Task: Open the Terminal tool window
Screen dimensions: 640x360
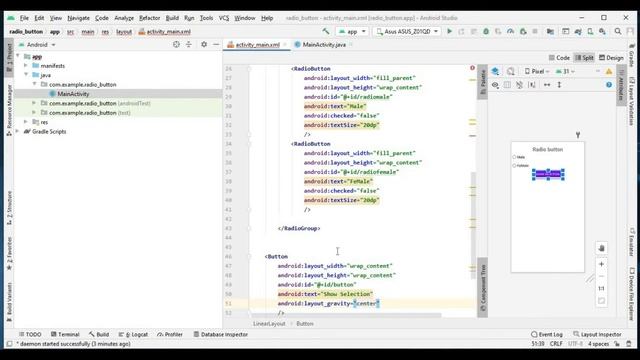Action: click(x=65, y=334)
